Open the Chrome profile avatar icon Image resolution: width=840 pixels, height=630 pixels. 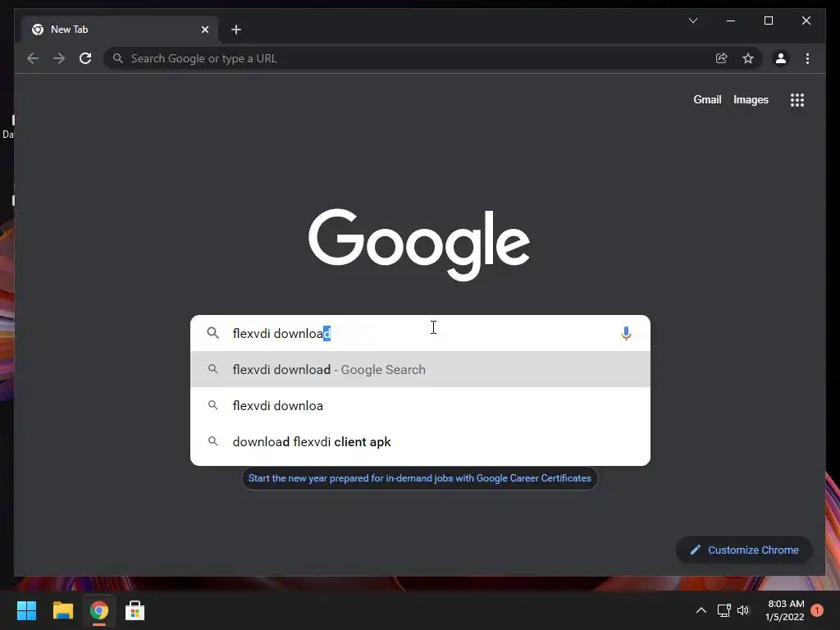point(781,58)
